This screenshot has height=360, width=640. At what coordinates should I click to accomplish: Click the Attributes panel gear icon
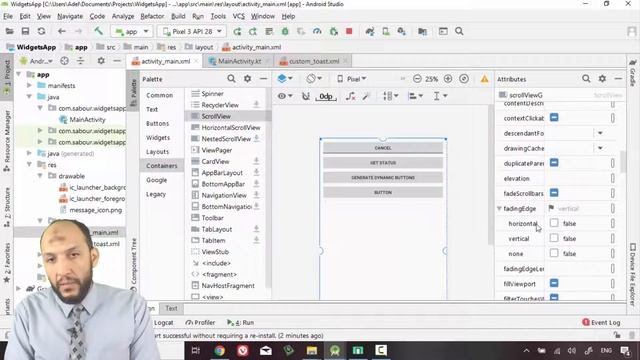tap(602, 79)
